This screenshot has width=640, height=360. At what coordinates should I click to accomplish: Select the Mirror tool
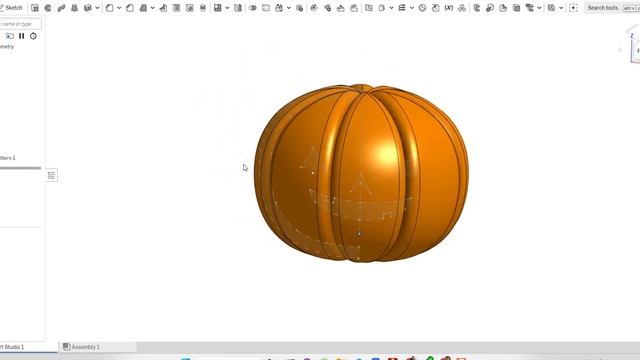tap(238, 8)
